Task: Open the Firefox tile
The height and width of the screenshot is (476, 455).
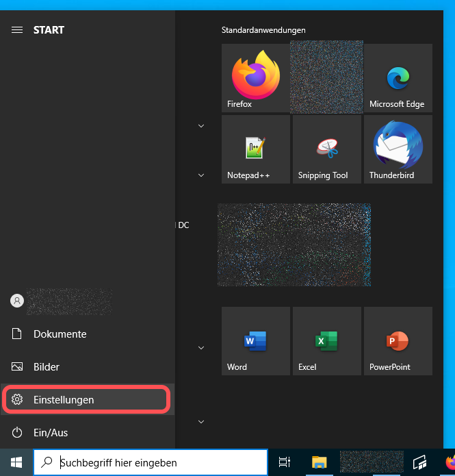Action: [x=256, y=78]
